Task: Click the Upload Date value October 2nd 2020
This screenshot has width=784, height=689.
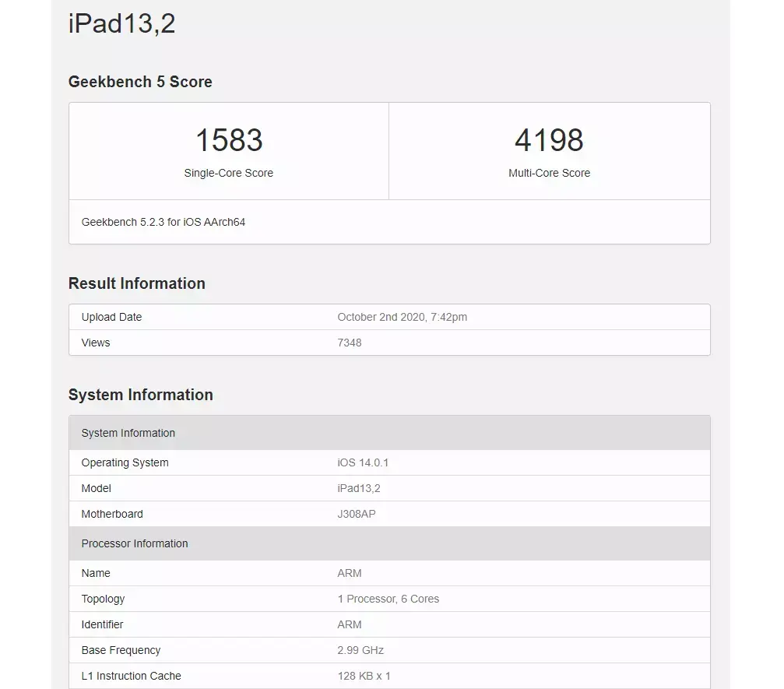Action: pos(402,317)
